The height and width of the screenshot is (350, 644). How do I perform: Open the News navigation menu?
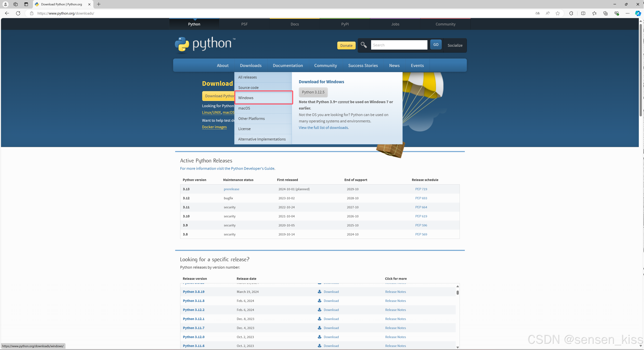pyautogui.click(x=394, y=65)
